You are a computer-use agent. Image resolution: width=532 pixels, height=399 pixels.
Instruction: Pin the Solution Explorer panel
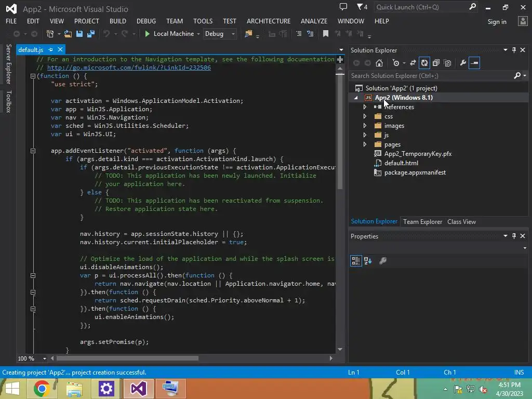(x=514, y=50)
